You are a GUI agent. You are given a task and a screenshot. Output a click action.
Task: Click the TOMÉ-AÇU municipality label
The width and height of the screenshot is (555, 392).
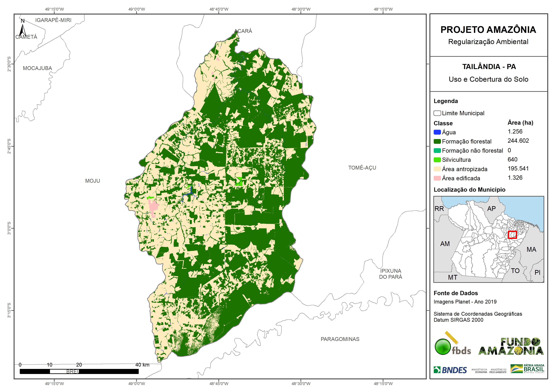[x=362, y=168]
